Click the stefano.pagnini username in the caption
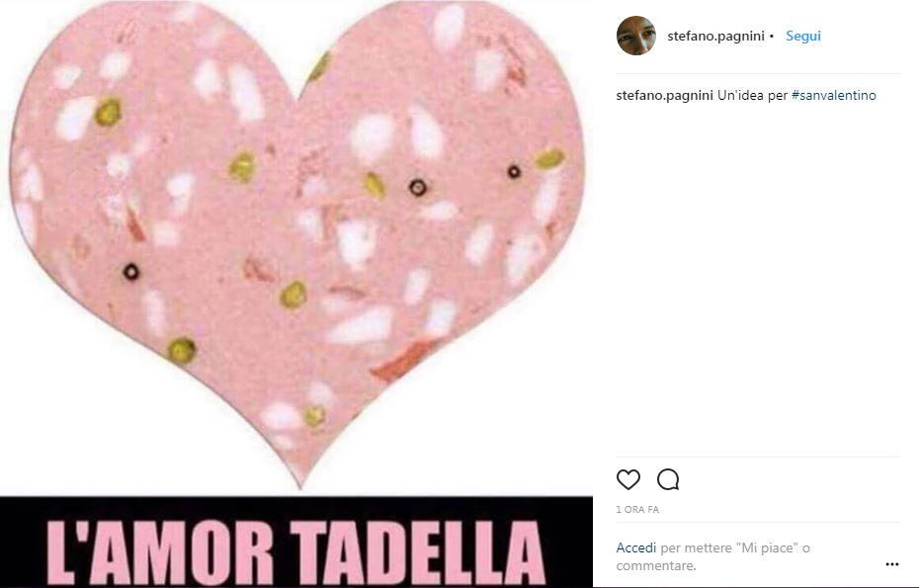Screen dimensions: 919x588 [x=664, y=95]
